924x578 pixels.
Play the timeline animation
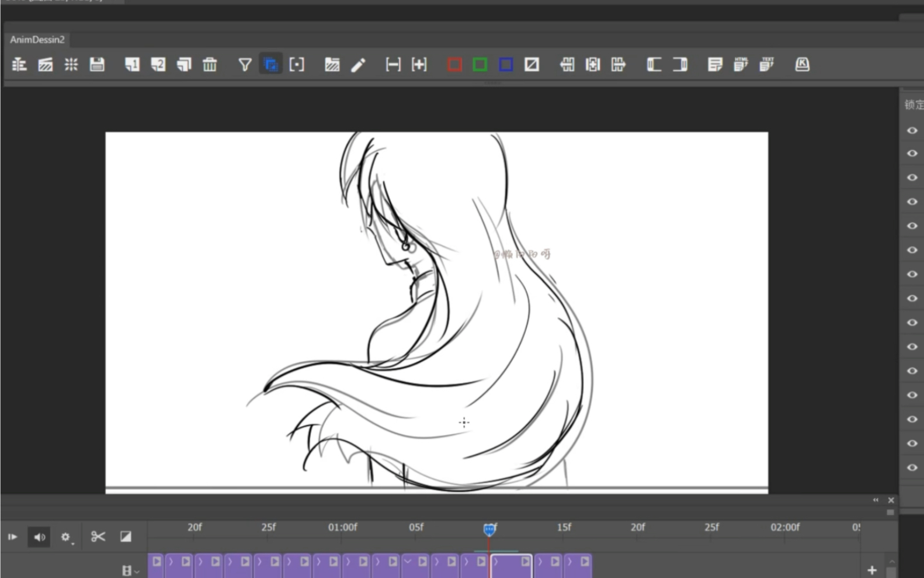12,537
